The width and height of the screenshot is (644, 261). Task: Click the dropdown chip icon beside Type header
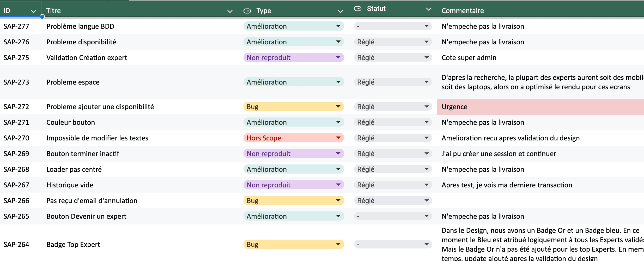pyautogui.click(x=247, y=11)
